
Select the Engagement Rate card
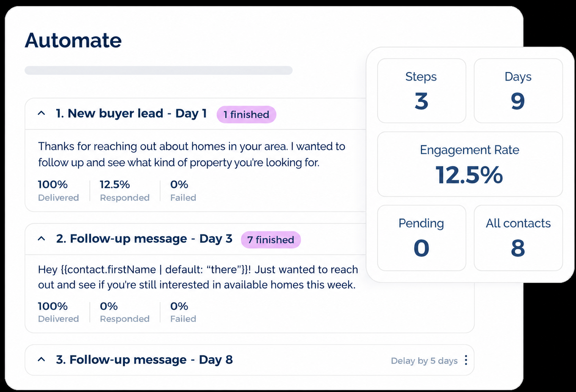click(x=470, y=164)
